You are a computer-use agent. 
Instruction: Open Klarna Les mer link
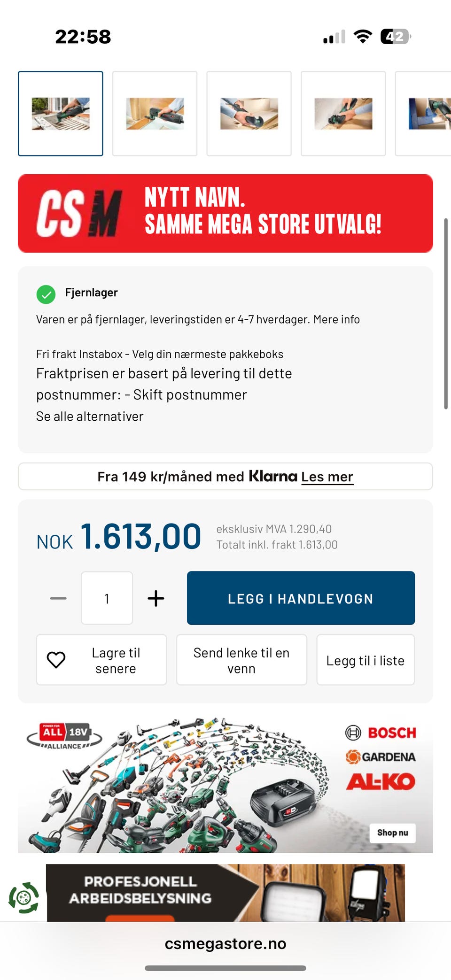tap(327, 477)
